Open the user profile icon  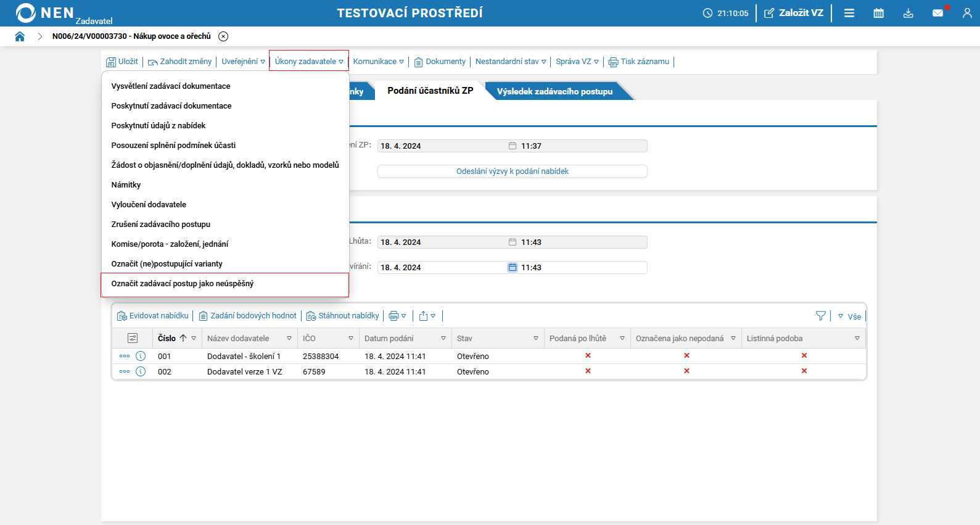(966, 13)
